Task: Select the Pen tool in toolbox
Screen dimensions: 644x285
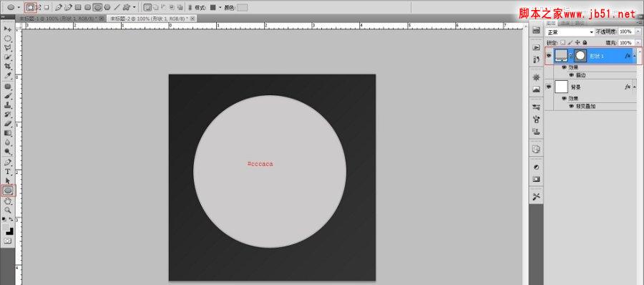Action: (7, 163)
